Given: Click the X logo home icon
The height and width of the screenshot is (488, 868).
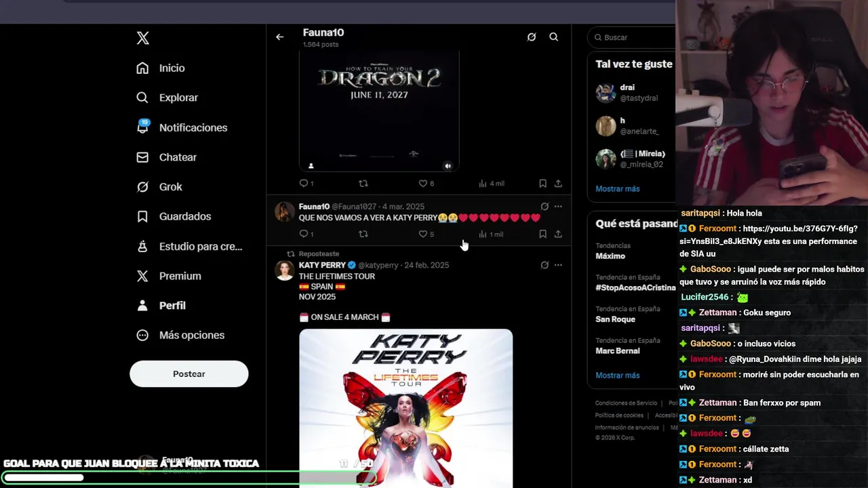Looking at the screenshot, I should 142,38.
